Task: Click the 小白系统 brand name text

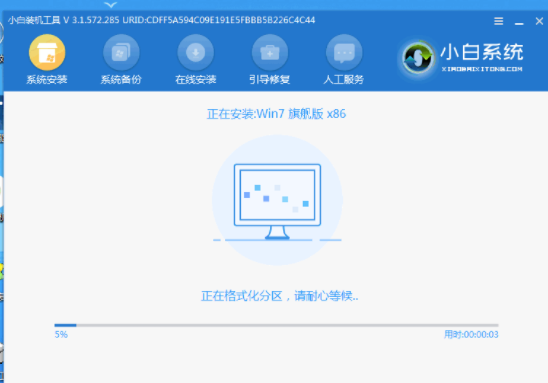Action: tap(482, 52)
